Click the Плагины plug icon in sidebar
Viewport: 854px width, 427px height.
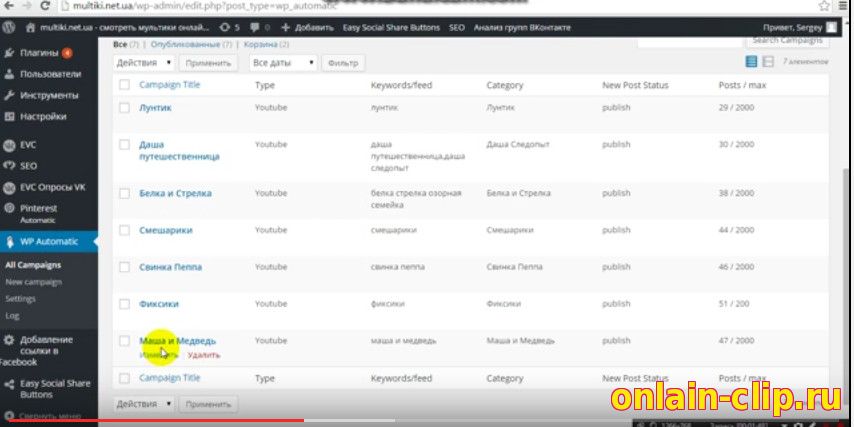tap(9, 53)
